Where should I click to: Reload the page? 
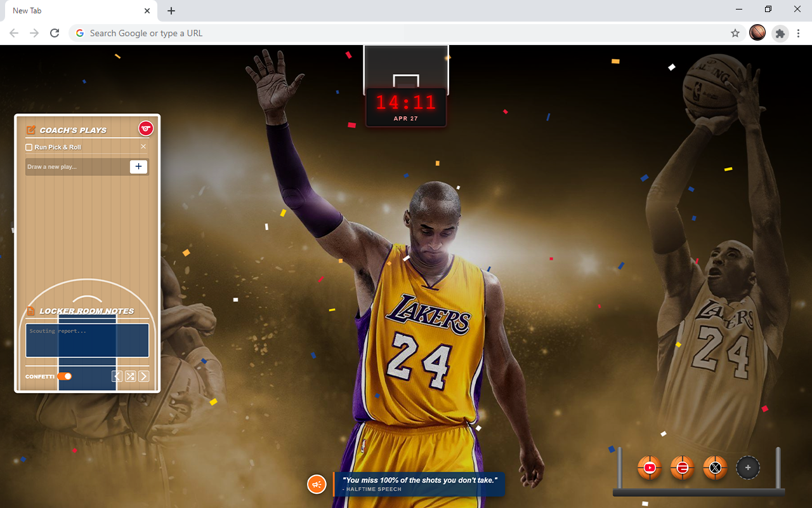pos(55,33)
